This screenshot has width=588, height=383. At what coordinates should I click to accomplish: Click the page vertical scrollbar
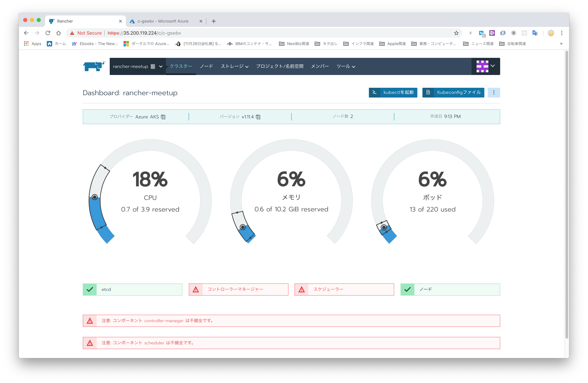coord(567,195)
